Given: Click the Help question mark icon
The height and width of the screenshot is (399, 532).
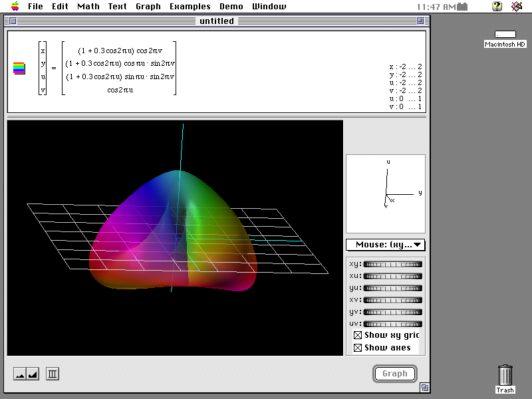Looking at the screenshot, I should point(497,6).
